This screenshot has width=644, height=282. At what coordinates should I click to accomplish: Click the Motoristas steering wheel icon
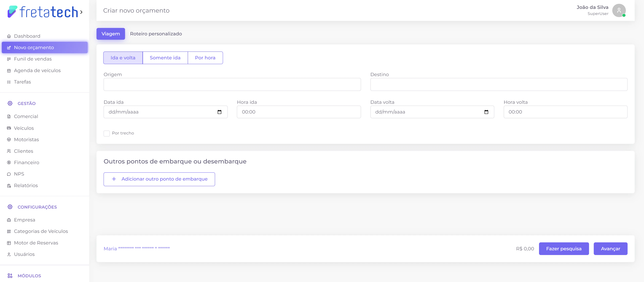pyautogui.click(x=9, y=140)
